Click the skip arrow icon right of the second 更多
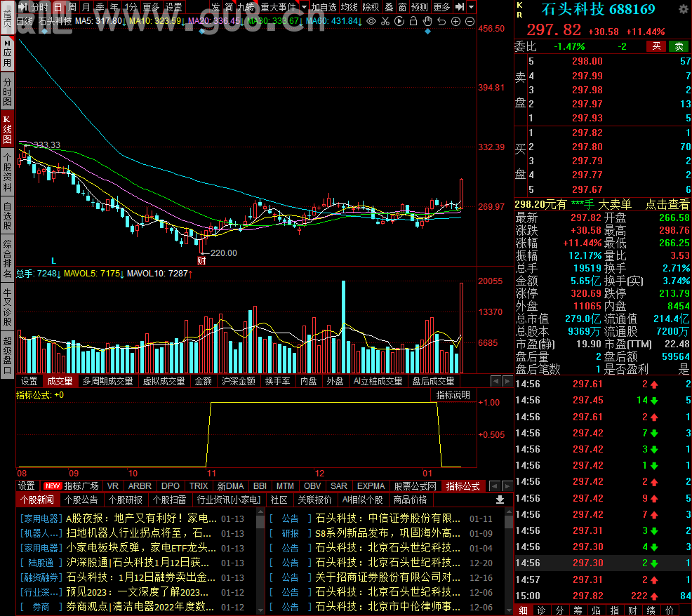Screen dimensions: 692x616 click(460, 6)
